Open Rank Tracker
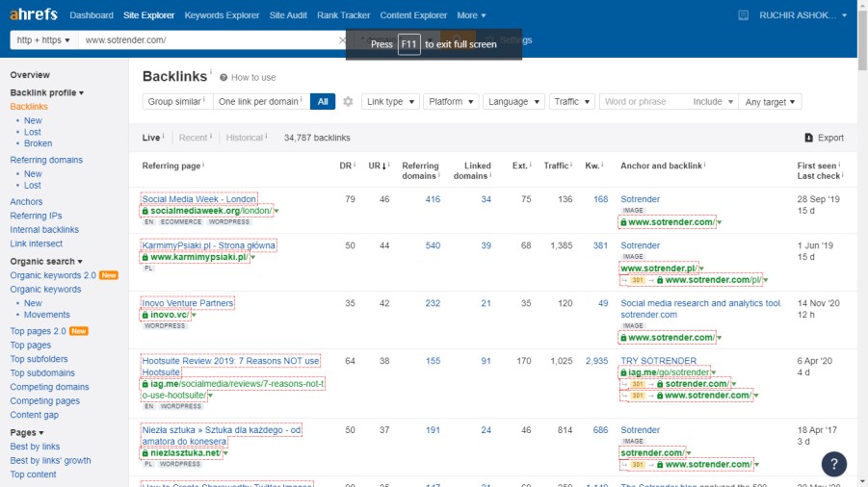 tap(343, 15)
